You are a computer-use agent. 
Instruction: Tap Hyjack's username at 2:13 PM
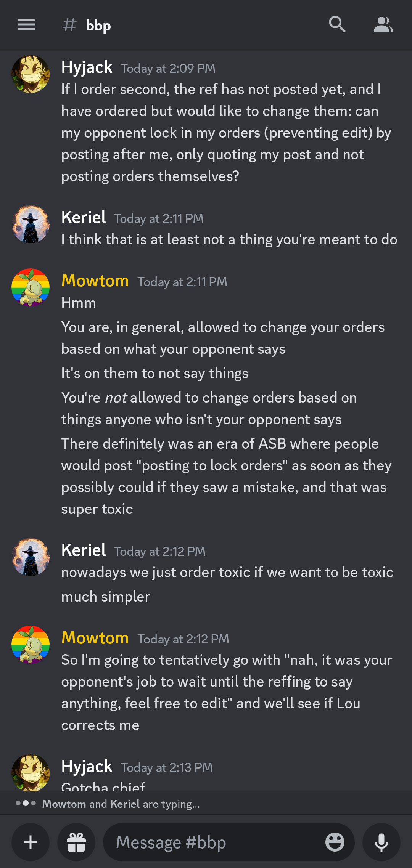point(87,767)
